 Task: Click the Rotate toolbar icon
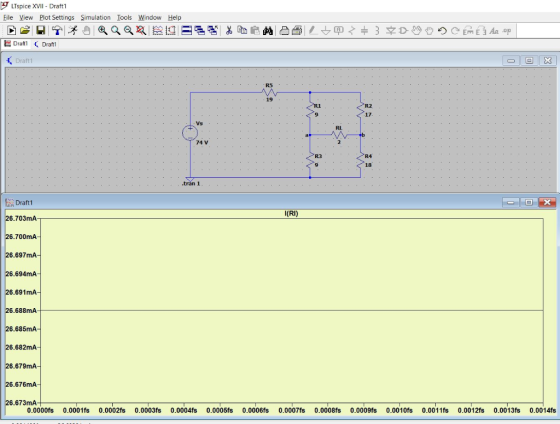click(x=468, y=31)
